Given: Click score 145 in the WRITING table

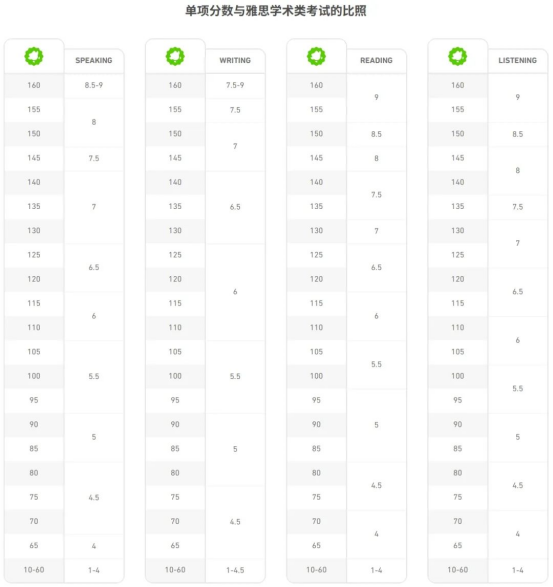Looking at the screenshot, I should [175, 158].
